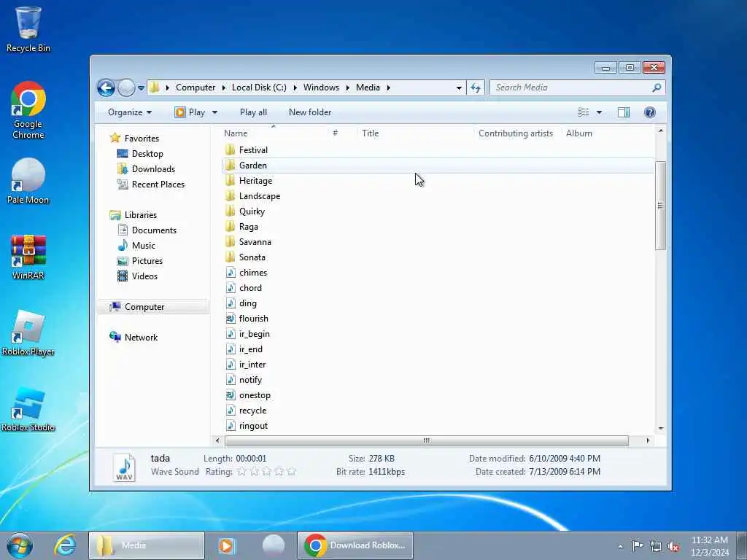Open the Play button dropdown arrow
Image resolution: width=747 pixels, height=560 pixels.
[x=214, y=112]
